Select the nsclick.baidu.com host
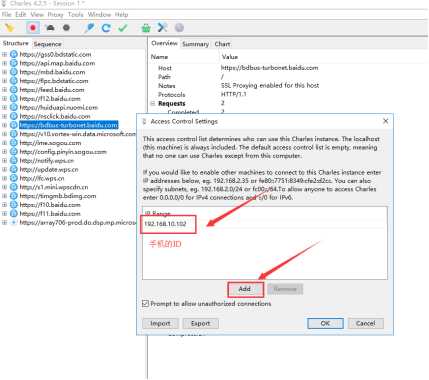Screen dimensions: 429x380 pyautogui.click(x=55, y=116)
